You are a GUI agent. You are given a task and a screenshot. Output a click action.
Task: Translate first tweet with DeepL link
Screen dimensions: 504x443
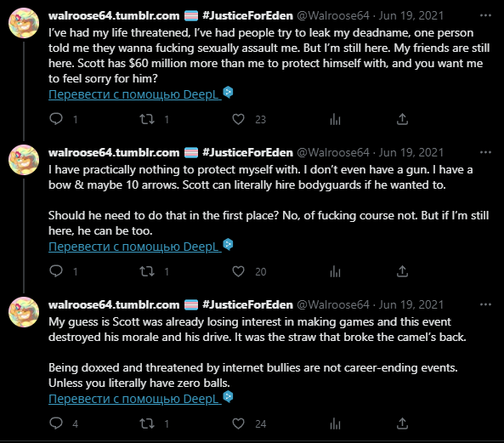coord(135,94)
